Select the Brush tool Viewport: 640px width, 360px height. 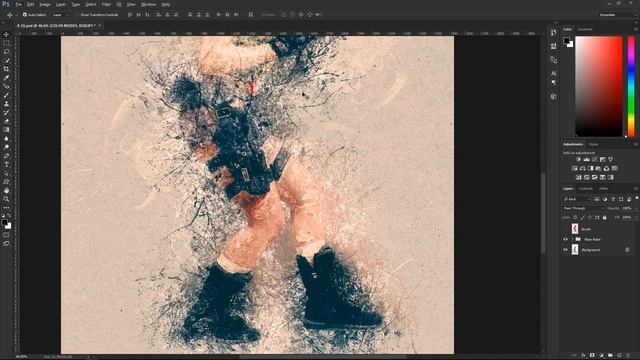tap(6, 95)
